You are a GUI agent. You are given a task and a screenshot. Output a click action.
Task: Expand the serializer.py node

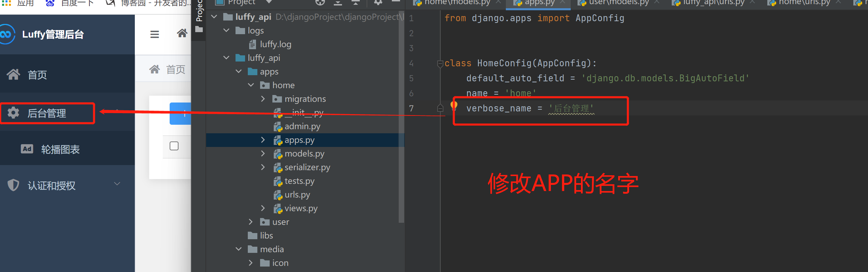(263, 167)
